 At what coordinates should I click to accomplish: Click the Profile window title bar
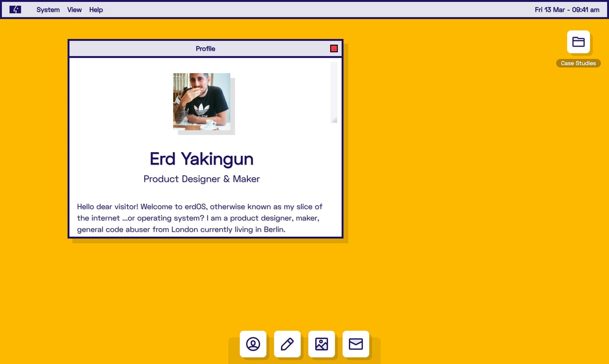(x=205, y=48)
